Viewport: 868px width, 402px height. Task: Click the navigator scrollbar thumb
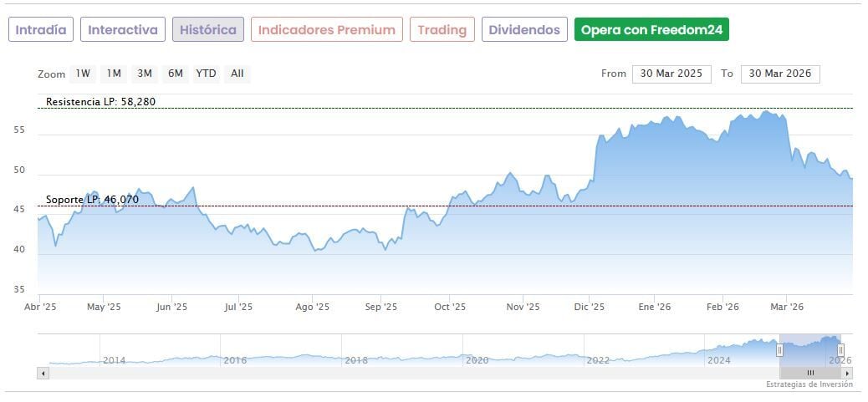pyautogui.click(x=809, y=373)
